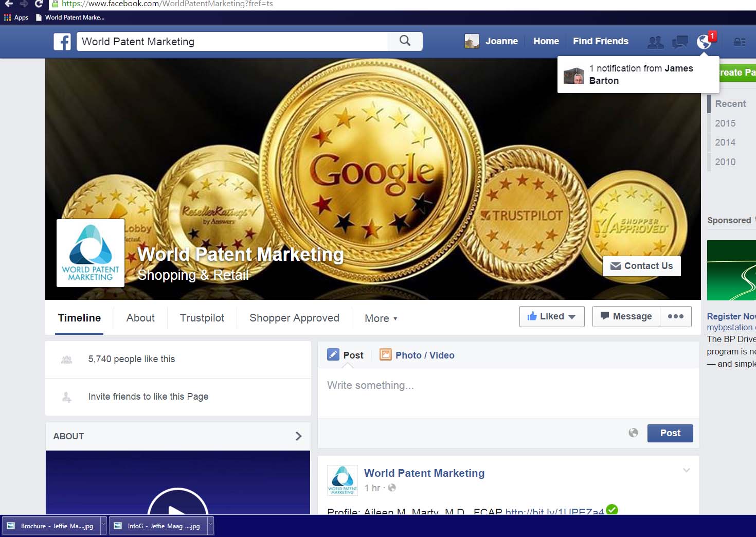Open the messages icon in top bar
The image size is (756, 537).
click(x=680, y=42)
